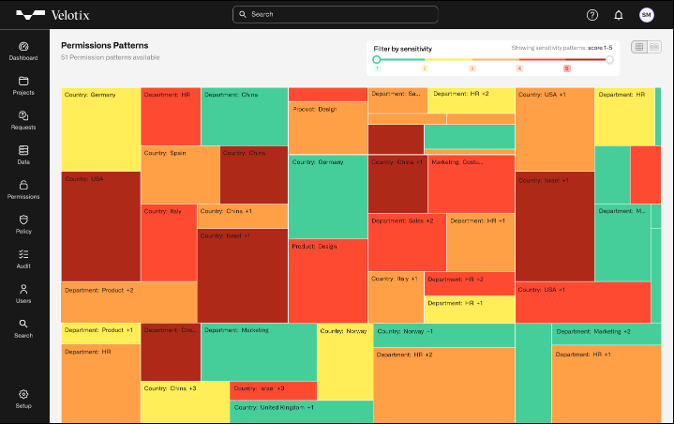Open the green Country: Germany tile

[328, 197]
